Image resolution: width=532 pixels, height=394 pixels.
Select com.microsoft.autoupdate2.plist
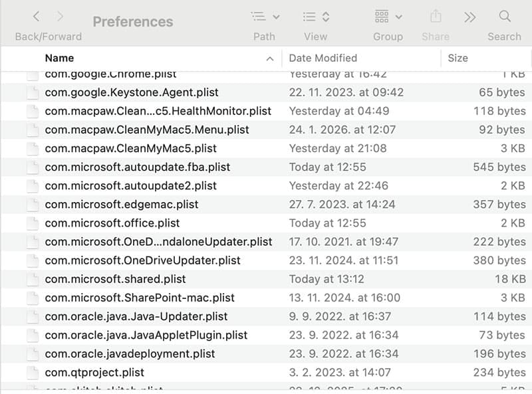tap(130, 185)
